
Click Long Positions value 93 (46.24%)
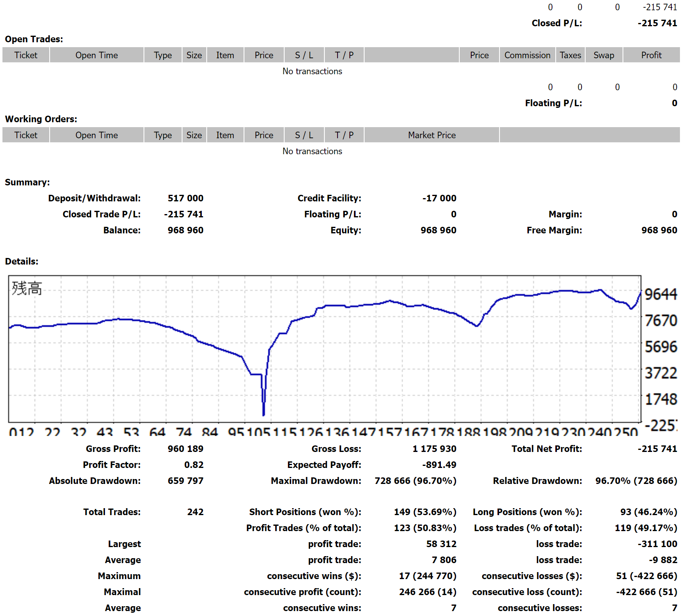click(x=649, y=512)
